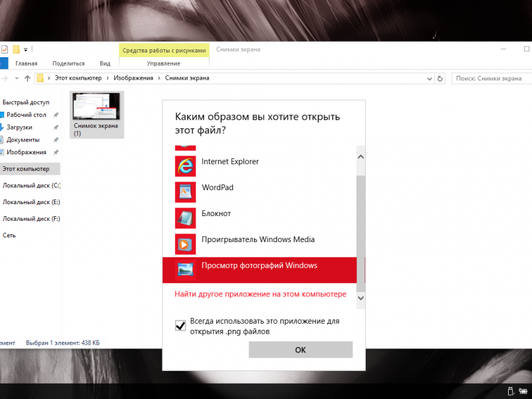
Task: Click the pin icon next to Документы
Action: [x=56, y=140]
